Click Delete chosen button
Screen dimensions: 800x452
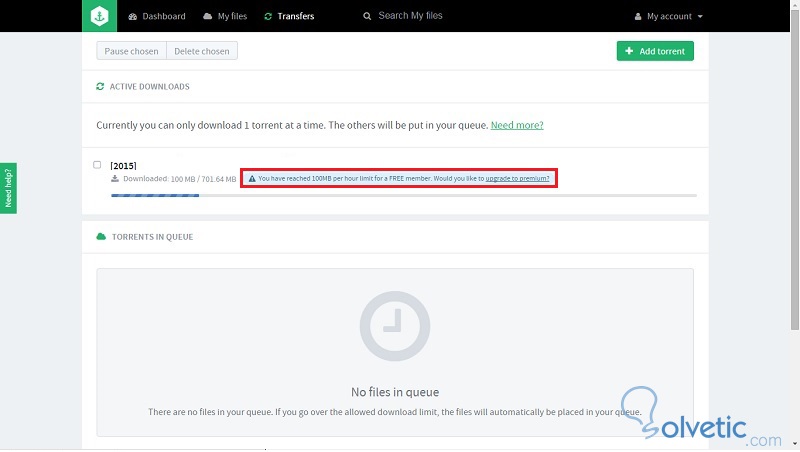pyautogui.click(x=202, y=51)
